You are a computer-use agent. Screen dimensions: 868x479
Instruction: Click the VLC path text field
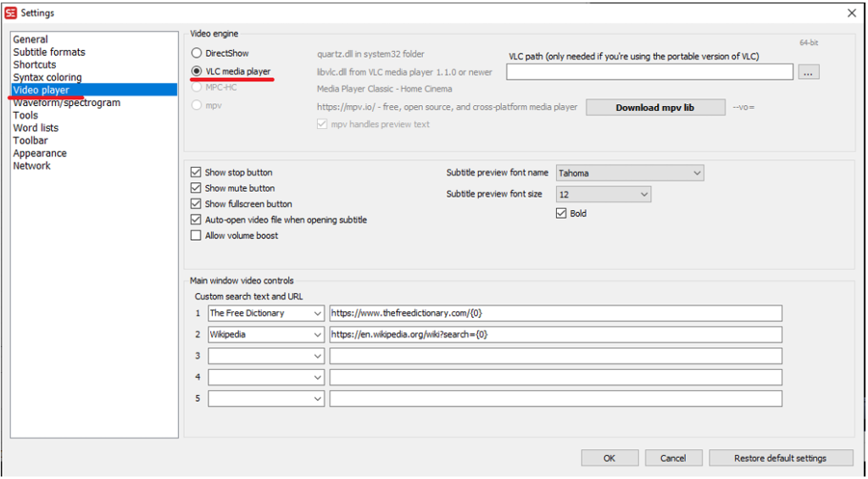(x=649, y=73)
